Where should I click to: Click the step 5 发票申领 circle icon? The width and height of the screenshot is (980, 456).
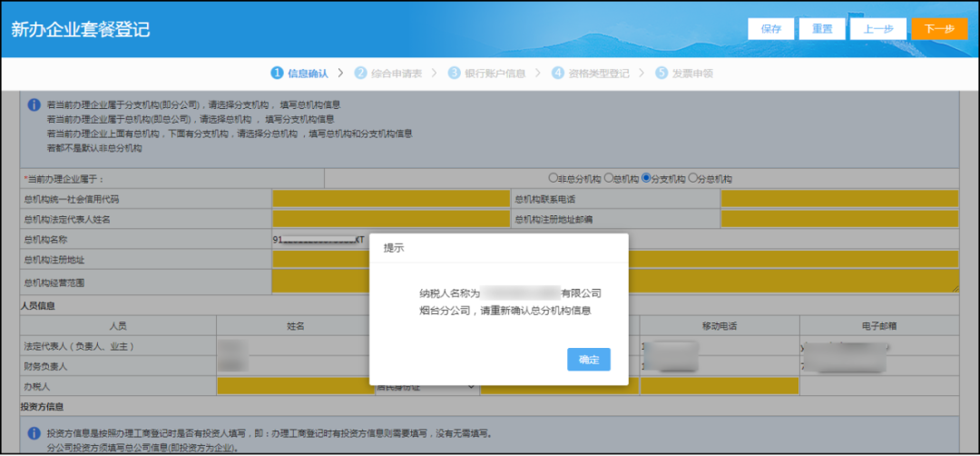(661, 73)
